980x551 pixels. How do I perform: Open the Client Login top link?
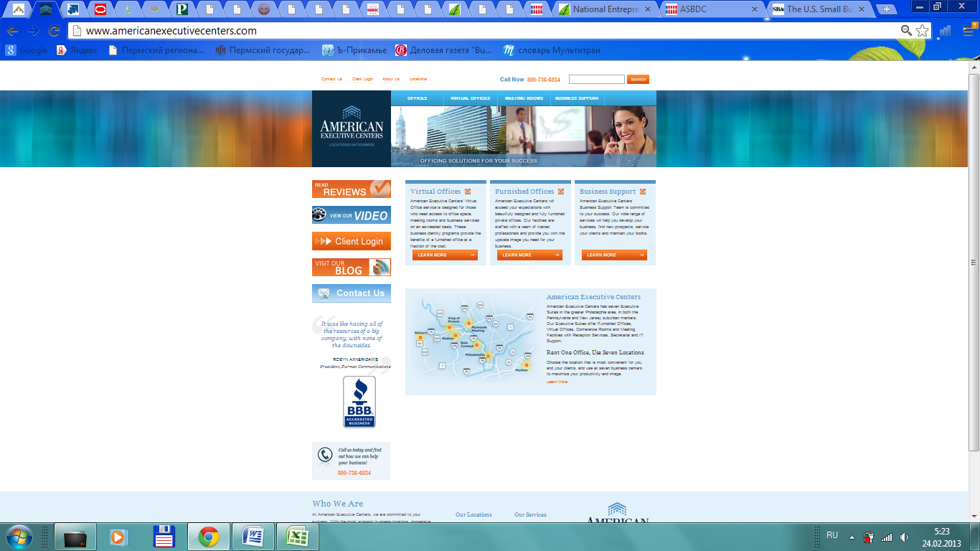362,79
